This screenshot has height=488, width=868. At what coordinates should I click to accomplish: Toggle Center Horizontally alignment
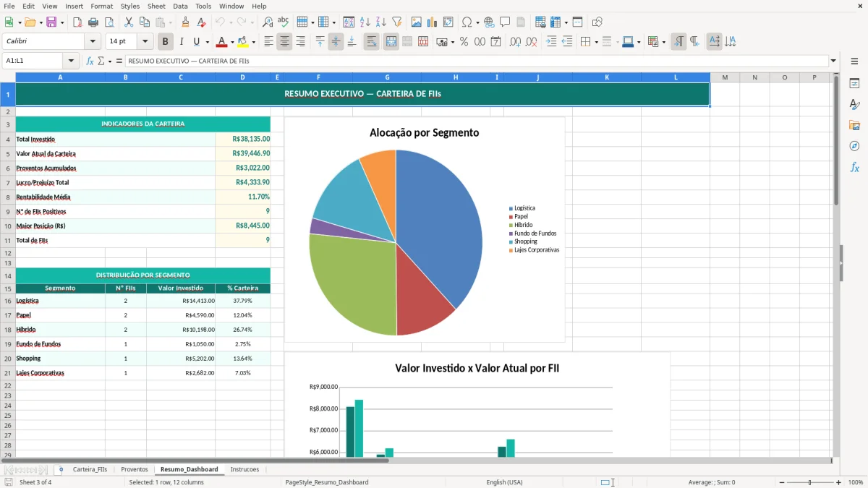point(284,42)
